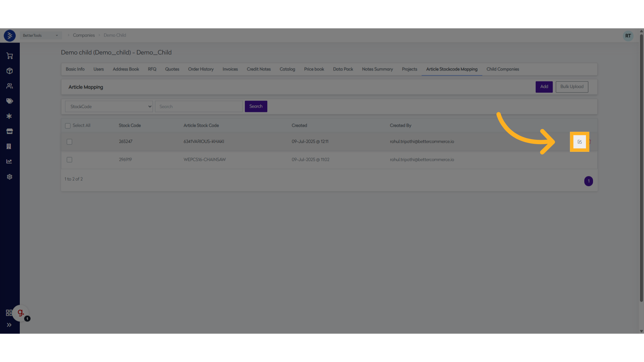The image size is (644, 362).
Task: Click the vertical page scrollbar
Action: pos(641,168)
